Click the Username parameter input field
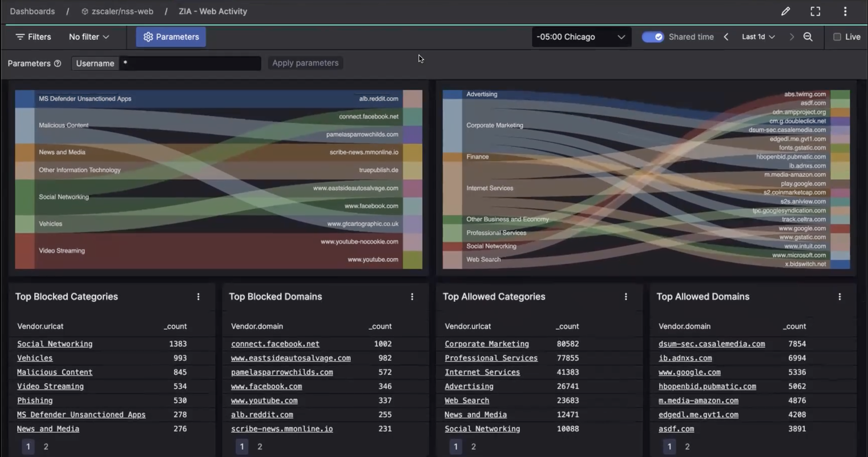This screenshot has height=457, width=868. 190,63
